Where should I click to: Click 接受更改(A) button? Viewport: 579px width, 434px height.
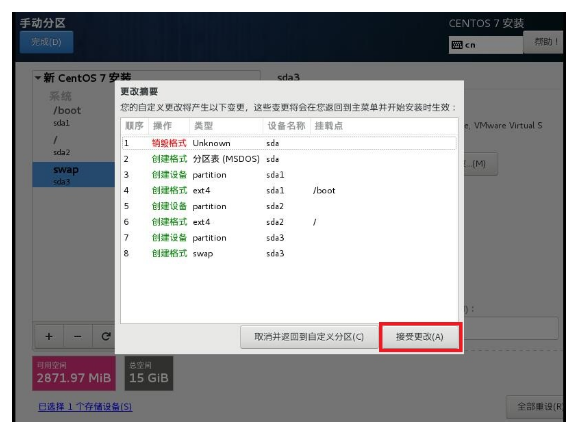(420, 337)
